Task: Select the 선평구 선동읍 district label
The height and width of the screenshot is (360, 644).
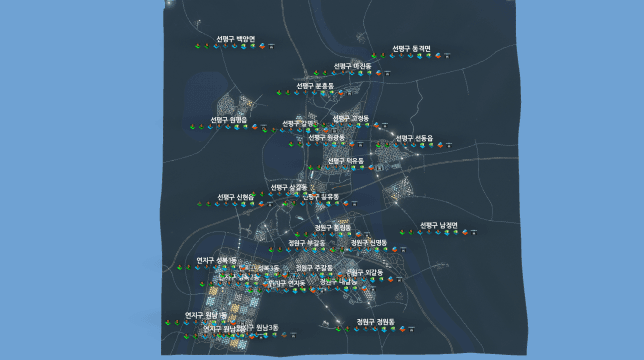Action: pos(414,138)
